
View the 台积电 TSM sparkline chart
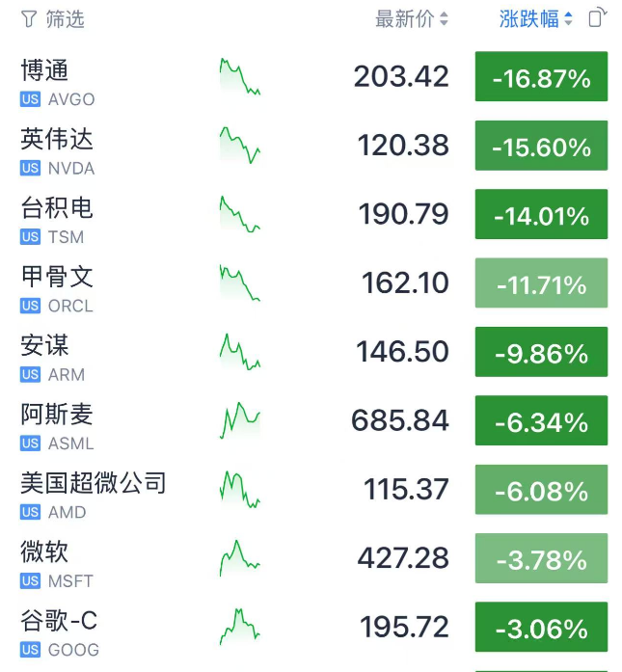pyautogui.click(x=239, y=214)
